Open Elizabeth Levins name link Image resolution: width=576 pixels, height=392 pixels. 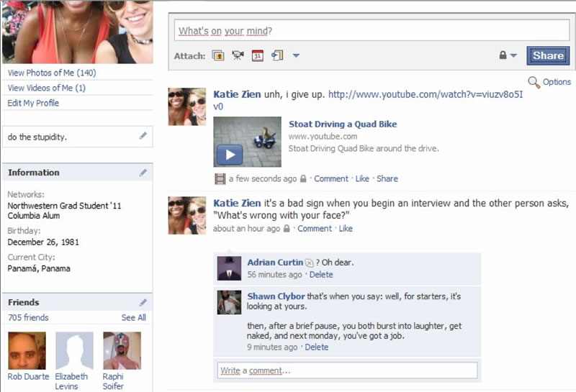pyautogui.click(x=71, y=381)
